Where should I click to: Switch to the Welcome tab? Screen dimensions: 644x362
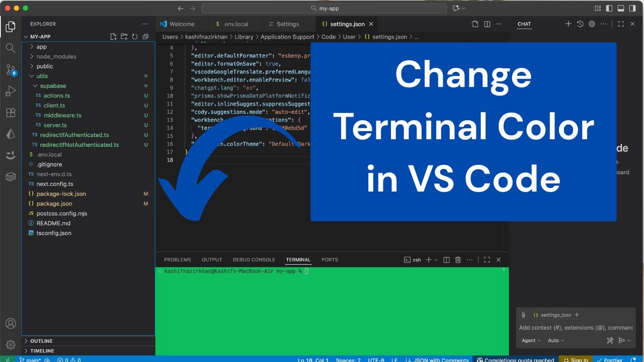pos(182,24)
